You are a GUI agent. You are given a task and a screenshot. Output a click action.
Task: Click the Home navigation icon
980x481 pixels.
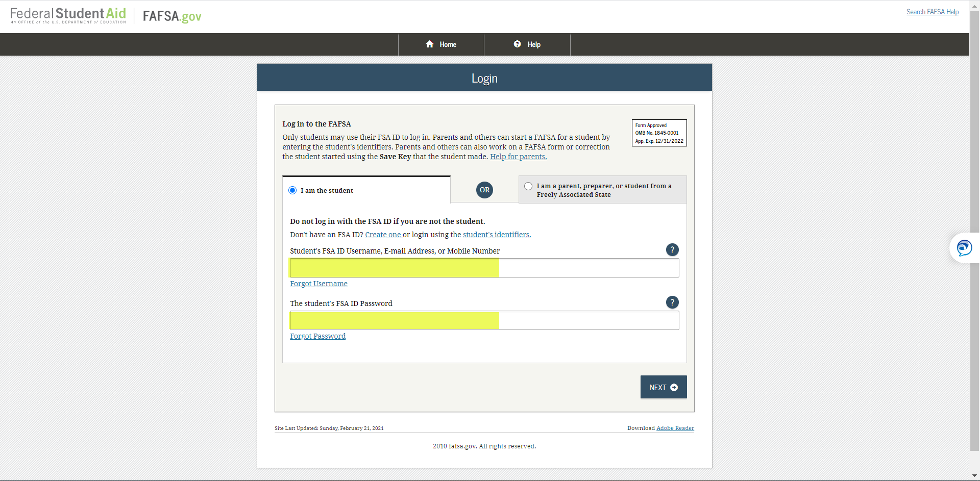point(430,44)
